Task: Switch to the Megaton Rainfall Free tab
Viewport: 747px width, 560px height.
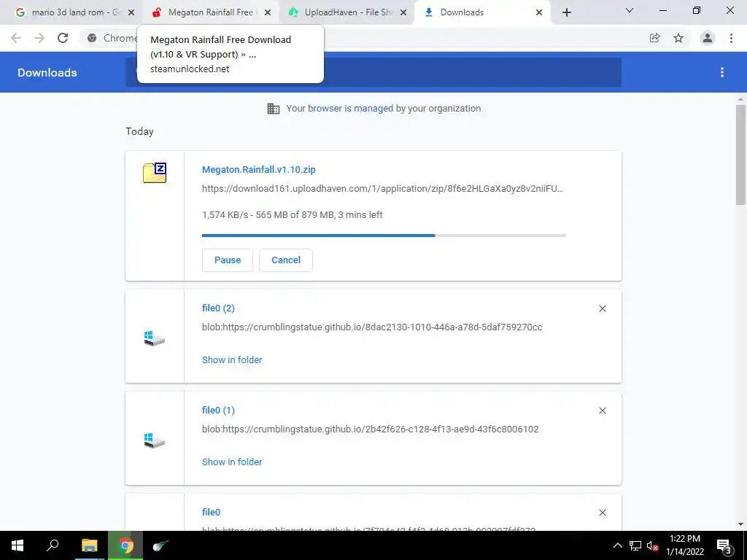Action: [207, 12]
